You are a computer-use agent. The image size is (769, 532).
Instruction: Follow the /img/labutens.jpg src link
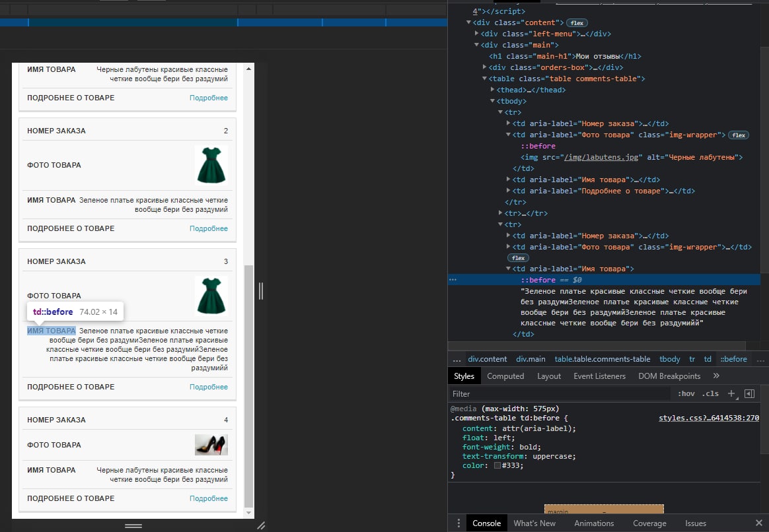(601, 157)
